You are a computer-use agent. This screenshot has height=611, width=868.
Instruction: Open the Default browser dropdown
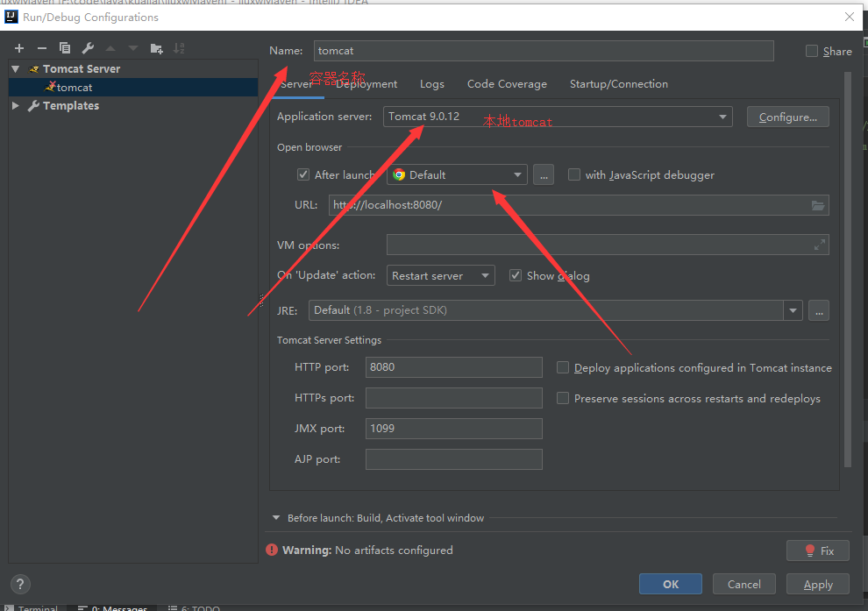[457, 175]
